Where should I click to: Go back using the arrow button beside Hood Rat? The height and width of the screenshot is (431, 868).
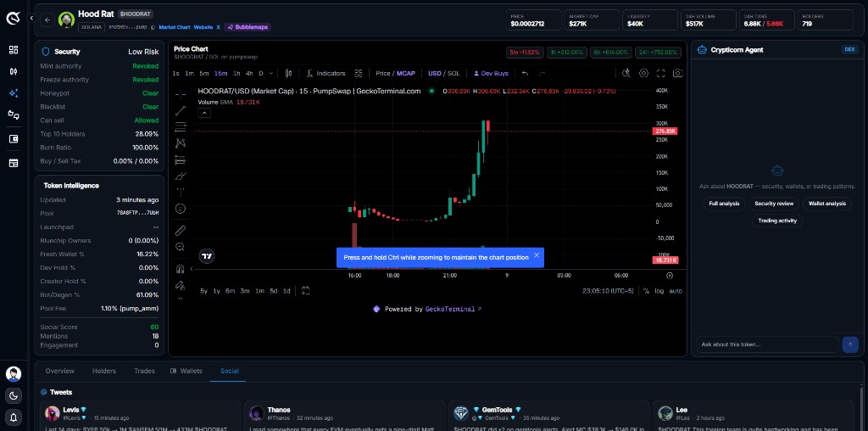(x=47, y=20)
